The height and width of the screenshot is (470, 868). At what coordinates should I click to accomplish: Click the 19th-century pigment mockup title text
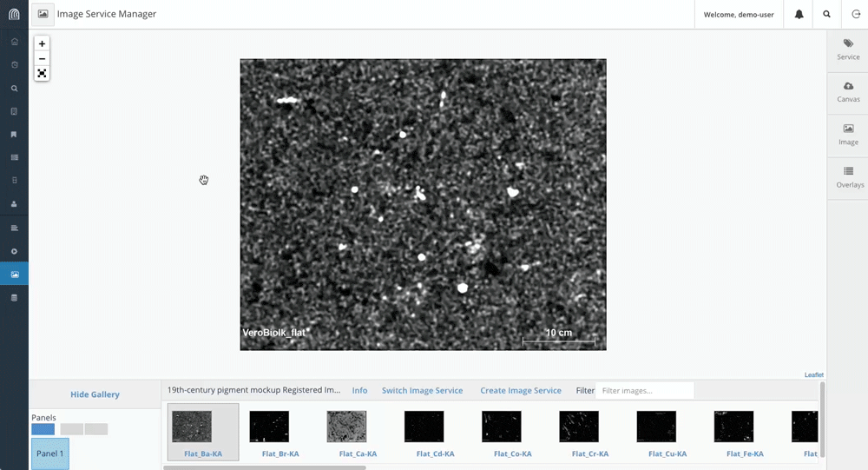pyautogui.click(x=253, y=389)
